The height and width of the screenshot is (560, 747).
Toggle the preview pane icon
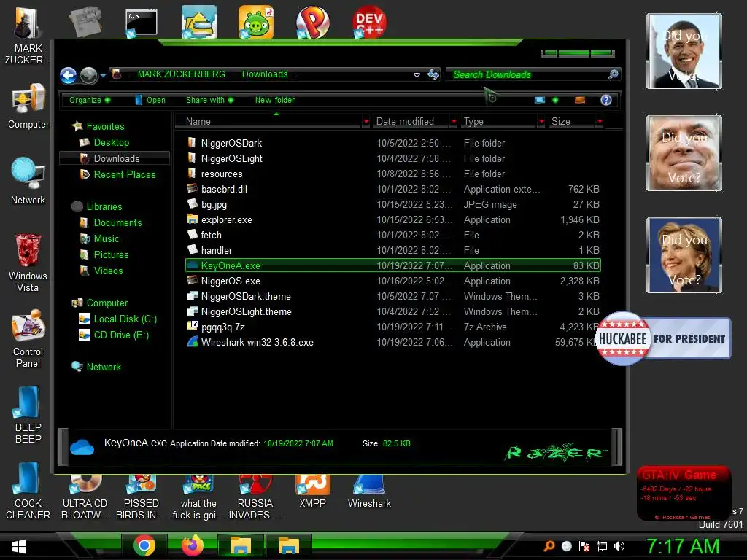(x=580, y=99)
